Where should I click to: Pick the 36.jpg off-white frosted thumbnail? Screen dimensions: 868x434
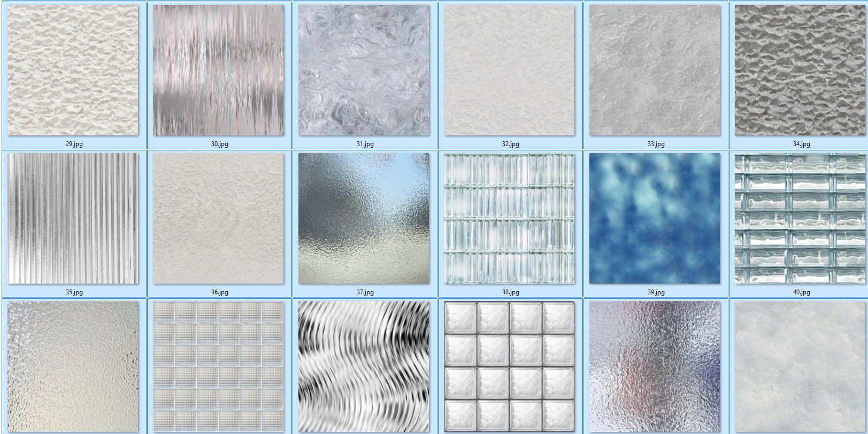point(219,218)
